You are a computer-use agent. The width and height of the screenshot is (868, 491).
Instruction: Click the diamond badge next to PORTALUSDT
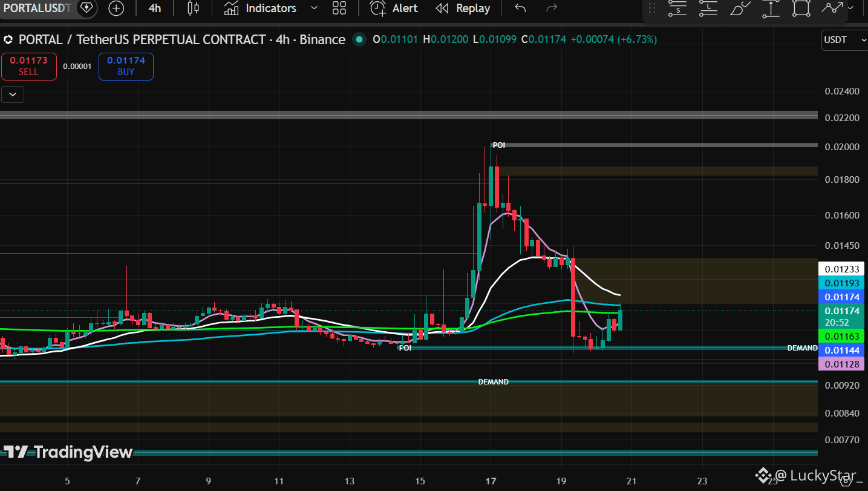[87, 8]
